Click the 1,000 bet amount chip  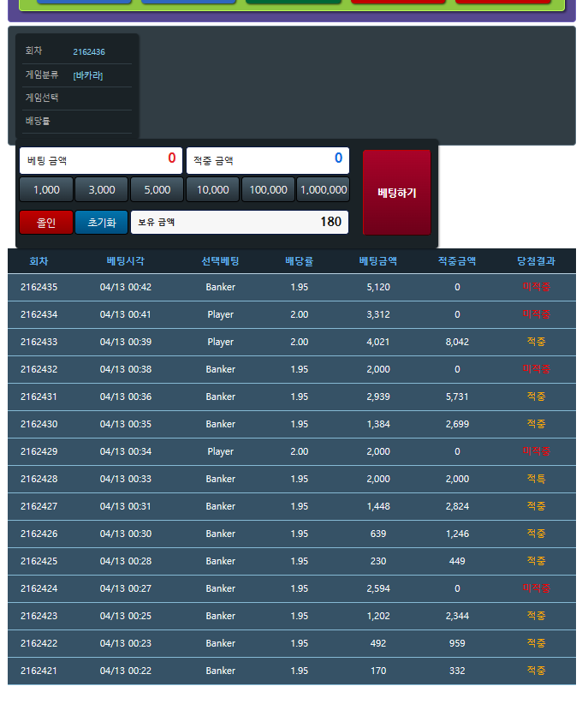click(46, 190)
